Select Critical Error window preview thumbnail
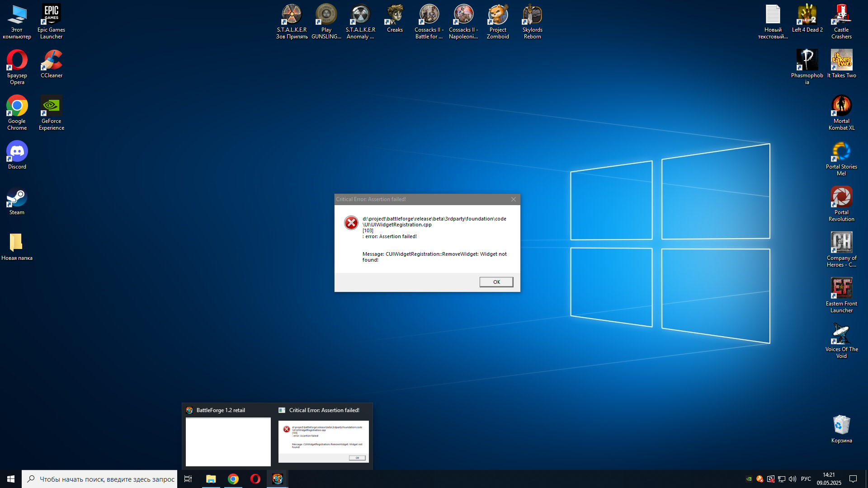Viewport: 868px width, 488px height. coord(323,441)
